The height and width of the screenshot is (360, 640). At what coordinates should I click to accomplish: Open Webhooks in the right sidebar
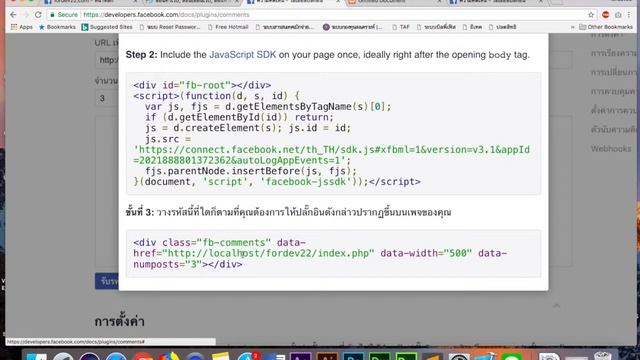pyautogui.click(x=611, y=149)
